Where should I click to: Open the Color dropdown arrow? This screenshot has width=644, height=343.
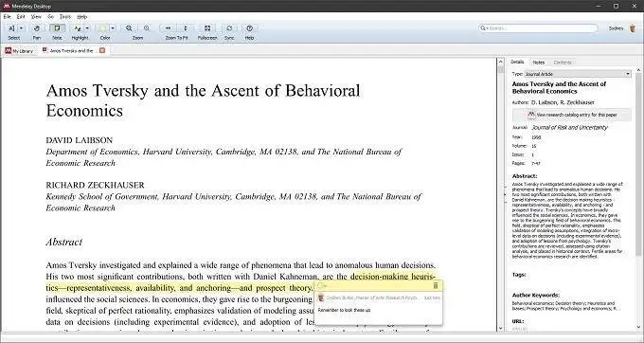tap(113, 28)
